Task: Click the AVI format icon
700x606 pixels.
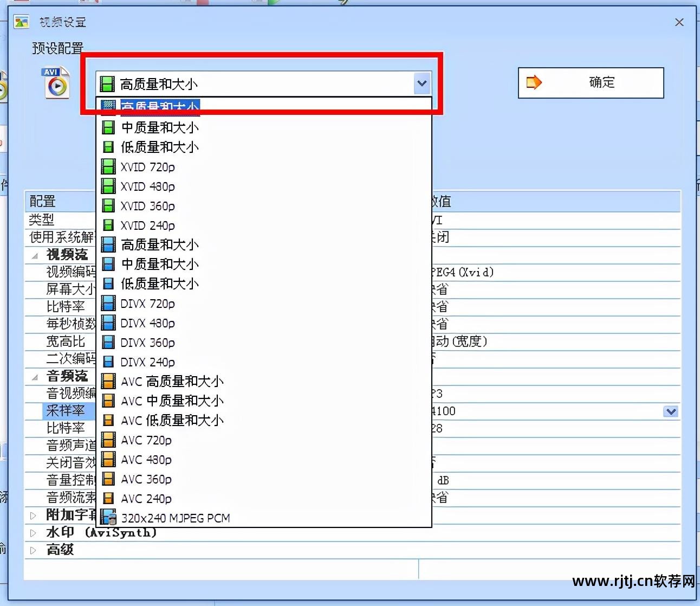Action: tap(56, 82)
